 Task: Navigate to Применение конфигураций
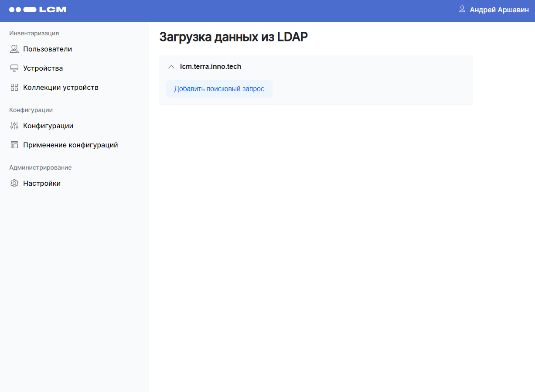click(71, 145)
